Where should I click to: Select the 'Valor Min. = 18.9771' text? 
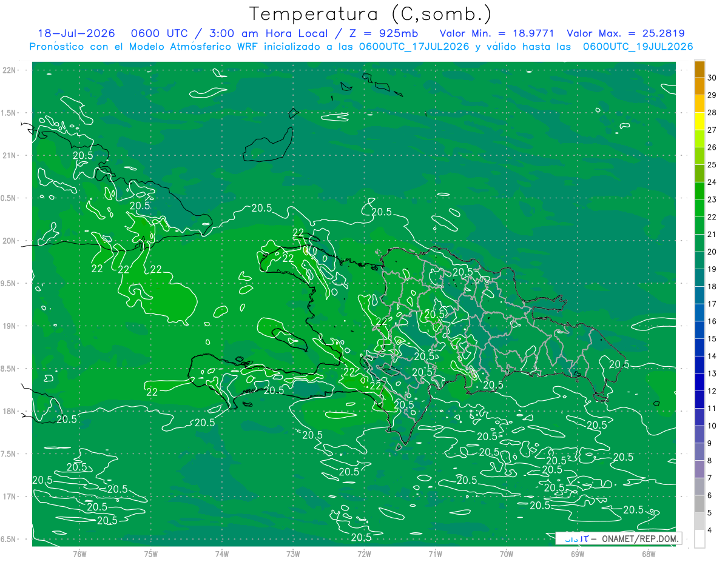click(x=497, y=34)
